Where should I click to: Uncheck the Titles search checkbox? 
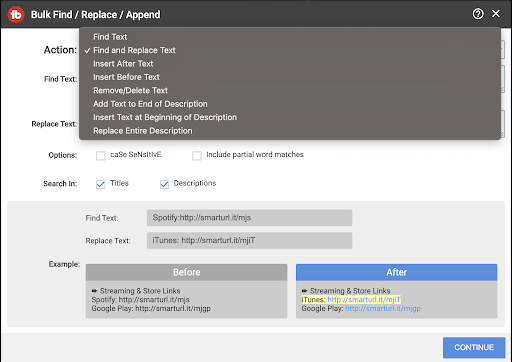pos(101,184)
